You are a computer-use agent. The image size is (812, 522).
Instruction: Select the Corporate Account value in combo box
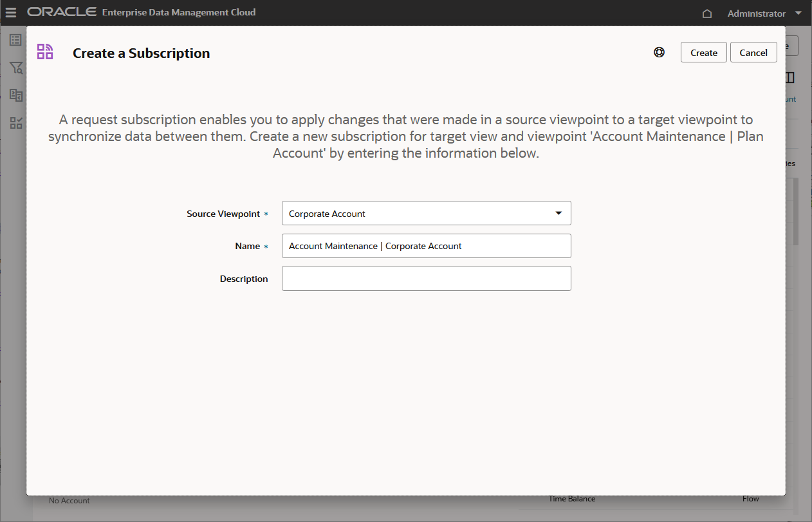(327, 214)
